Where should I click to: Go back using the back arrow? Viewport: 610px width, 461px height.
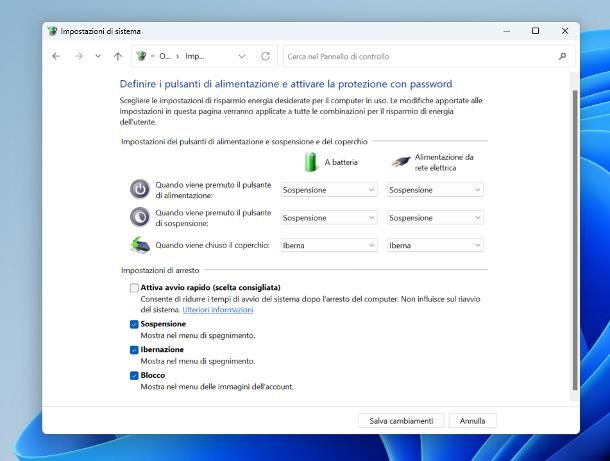[56, 56]
